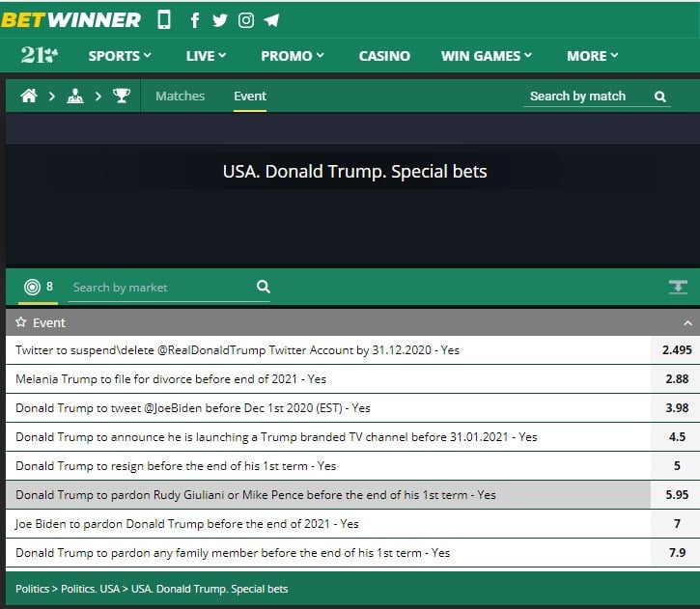The image size is (700, 609).
Task: Click the BetWinner logo
Action: [x=71, y=20]
